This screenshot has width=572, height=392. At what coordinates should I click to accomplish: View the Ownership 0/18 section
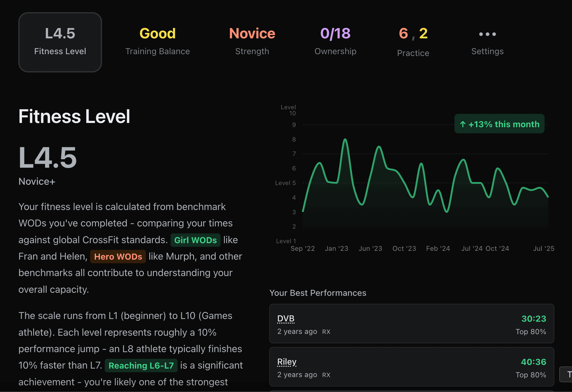tap(335, 41)
